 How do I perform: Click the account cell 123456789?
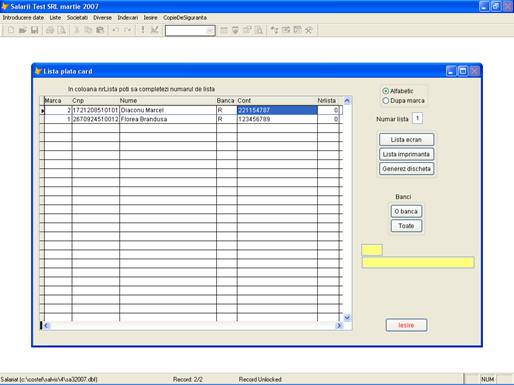pyautogui.click(x=277, y=119)
